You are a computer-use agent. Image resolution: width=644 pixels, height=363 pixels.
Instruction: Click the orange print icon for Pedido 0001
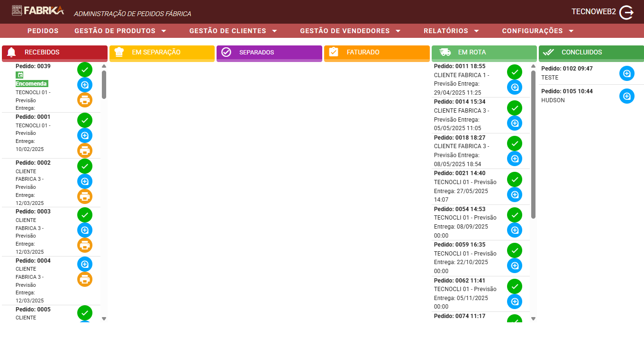[x=85, y=151]
